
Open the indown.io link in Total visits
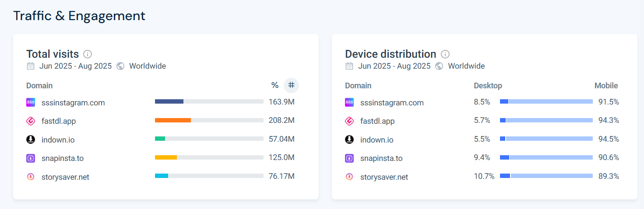click(58, 140)
